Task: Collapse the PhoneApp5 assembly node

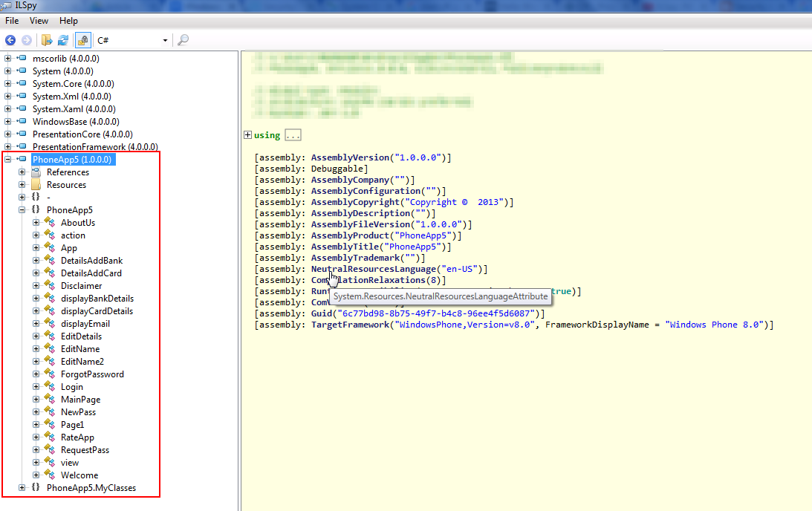Action: click(x=7, y=160)
